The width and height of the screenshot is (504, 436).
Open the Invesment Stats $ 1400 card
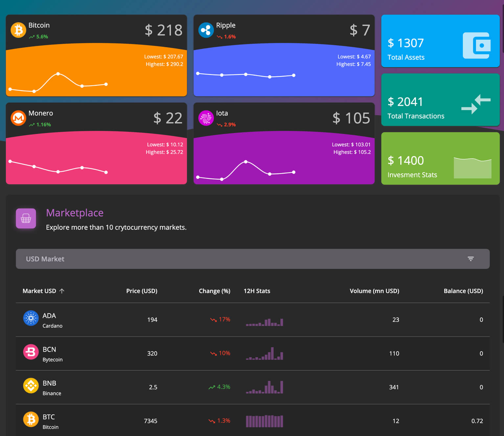pos(440,159)
